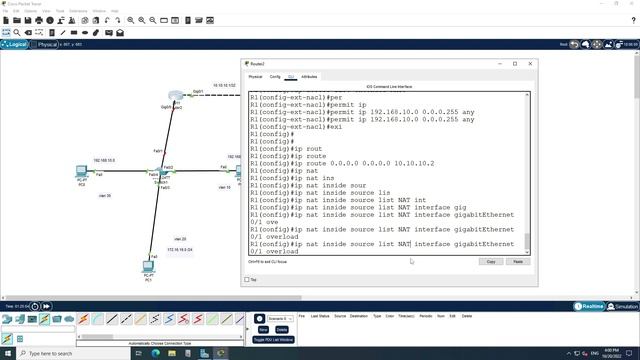Viewport: 640px width, 360px height.
Task: Toggle the Top checkbox in Router window
Action: point(247,280)
